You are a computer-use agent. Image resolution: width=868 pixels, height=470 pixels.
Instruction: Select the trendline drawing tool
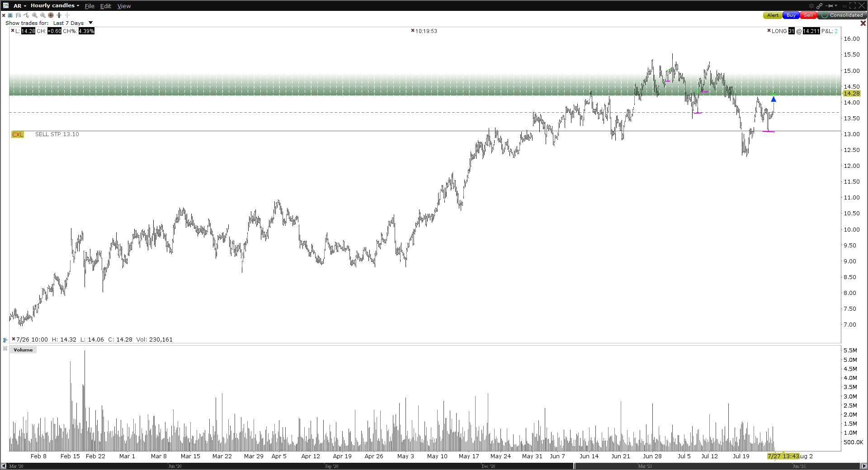(x=27, y=15)
